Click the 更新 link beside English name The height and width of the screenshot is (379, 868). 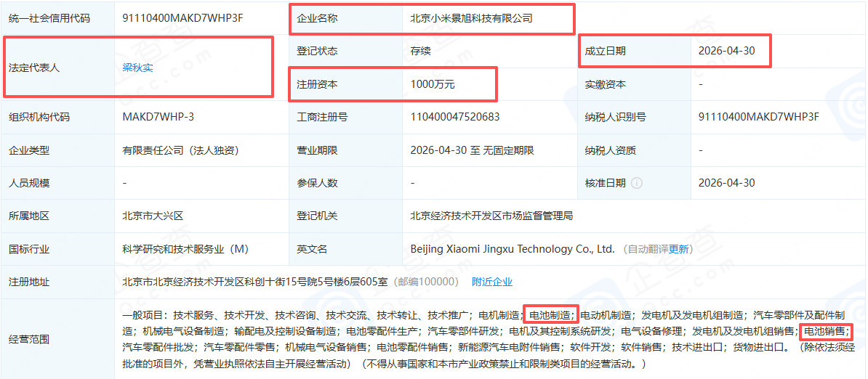pos(678,249)
